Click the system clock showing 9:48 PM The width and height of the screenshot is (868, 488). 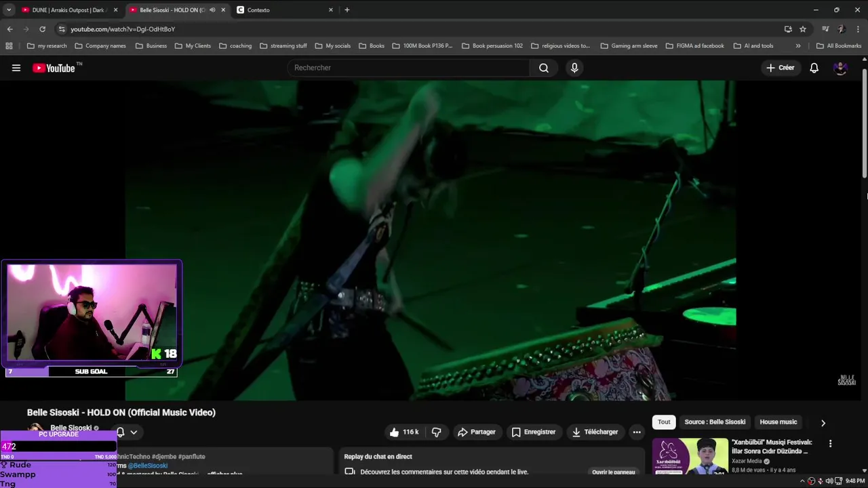[x=855, y=481]
